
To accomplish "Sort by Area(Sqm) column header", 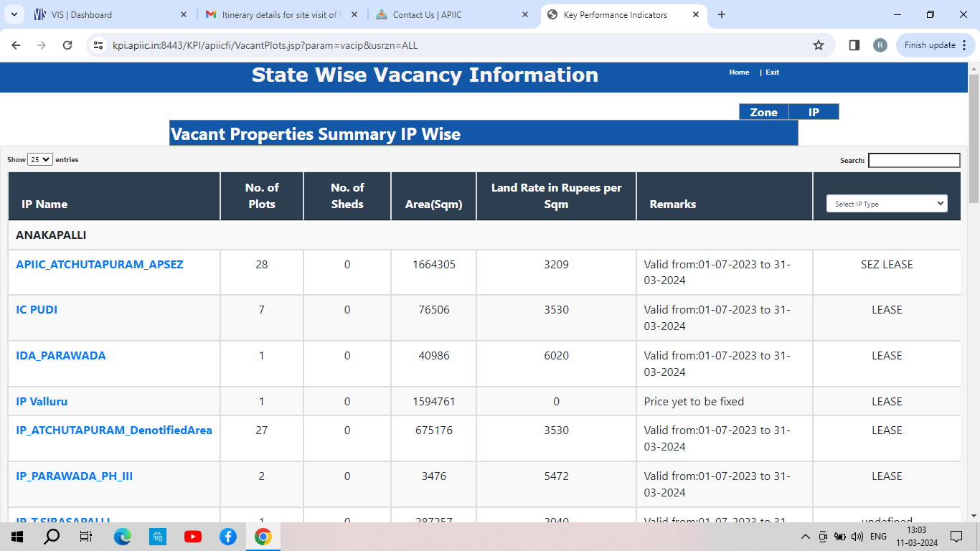I will tap(433, 196).
